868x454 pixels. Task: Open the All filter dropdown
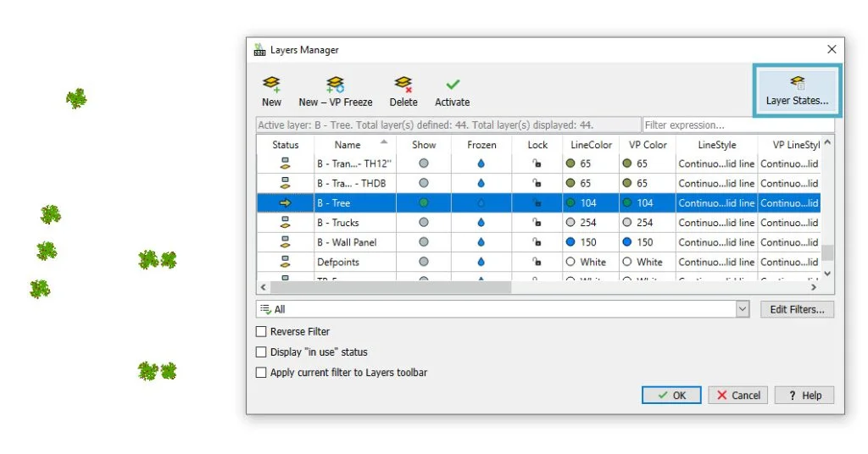point(743,310)
